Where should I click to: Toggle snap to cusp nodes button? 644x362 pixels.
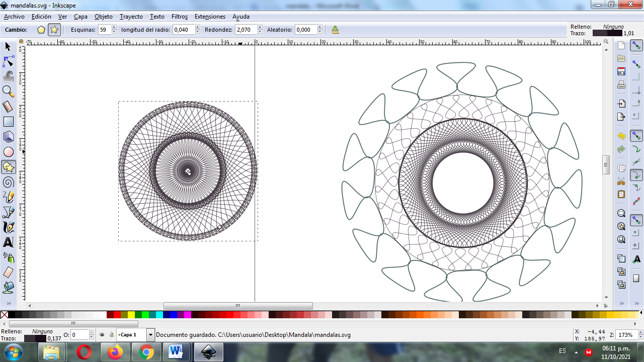pos(636,175)
